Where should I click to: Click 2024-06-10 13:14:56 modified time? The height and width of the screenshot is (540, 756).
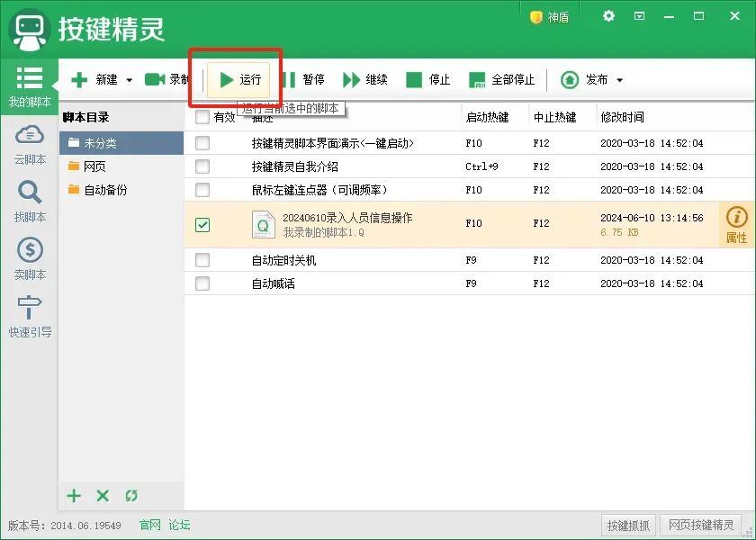(x=652, y=218)
